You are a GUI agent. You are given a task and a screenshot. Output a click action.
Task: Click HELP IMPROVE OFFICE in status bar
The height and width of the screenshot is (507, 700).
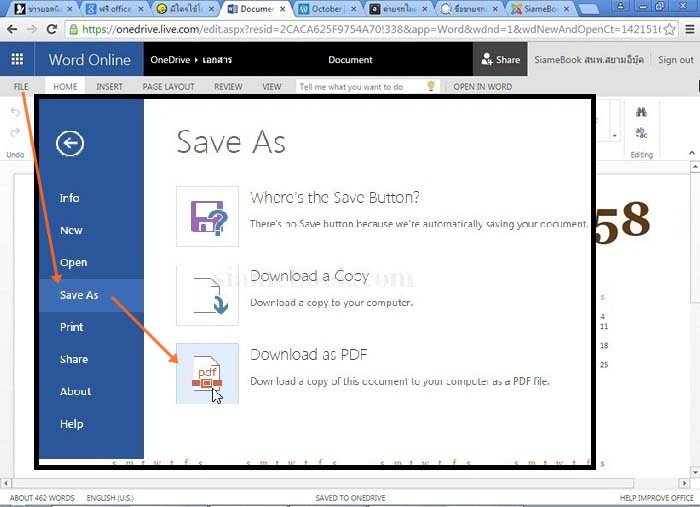tap(656, 498)
